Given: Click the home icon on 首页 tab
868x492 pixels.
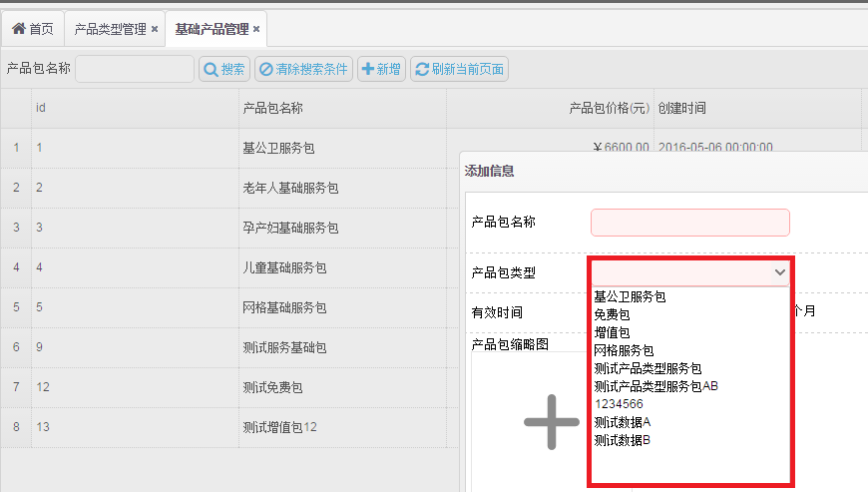Looking at the screenshot, I should [18, 29].
